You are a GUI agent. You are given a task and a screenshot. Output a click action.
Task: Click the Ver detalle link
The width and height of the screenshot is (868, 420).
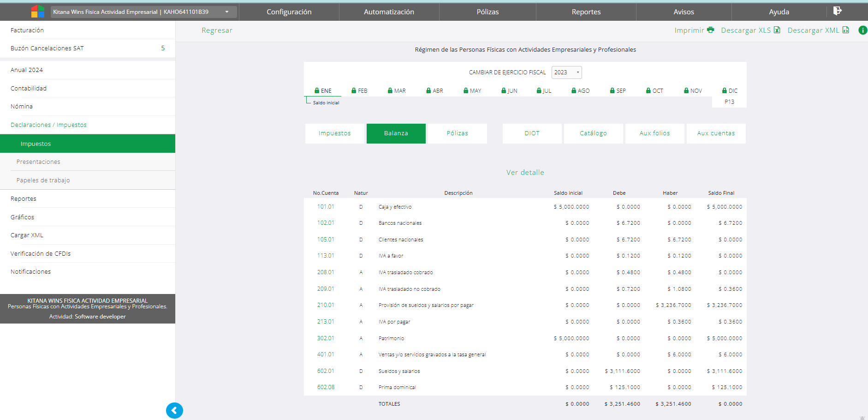coord(525,173)
